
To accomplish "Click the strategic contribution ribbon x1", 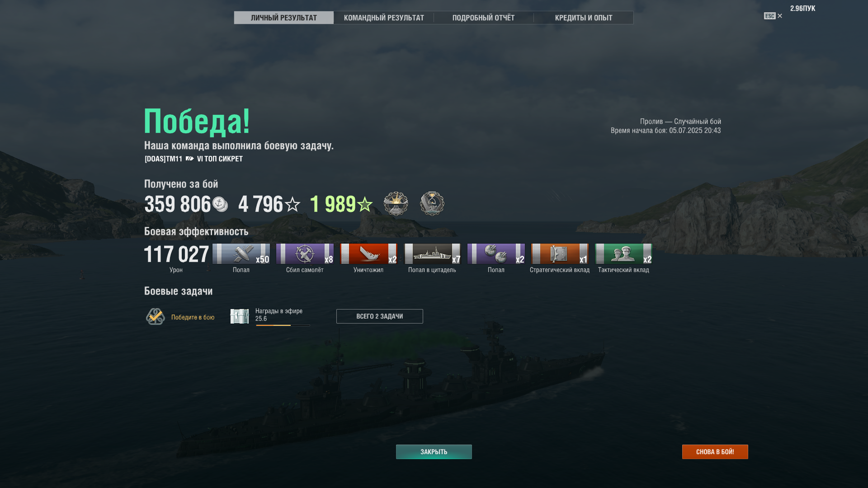I will point(560,253).
